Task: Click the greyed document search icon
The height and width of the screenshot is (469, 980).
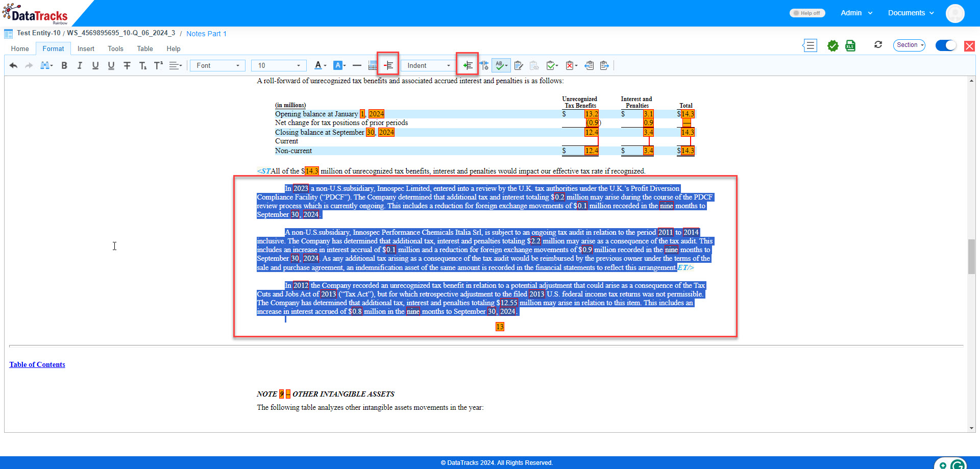Action: tap(534, 65)
